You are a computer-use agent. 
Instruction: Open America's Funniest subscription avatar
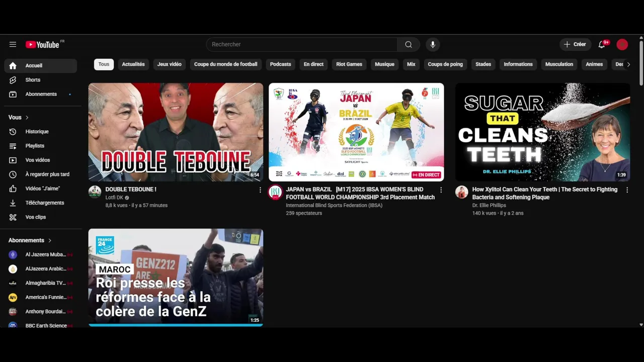pyautogui.click(x=13, y=298)
